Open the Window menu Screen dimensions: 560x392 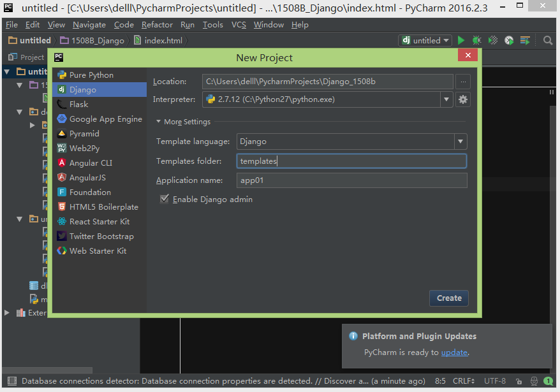269,25
